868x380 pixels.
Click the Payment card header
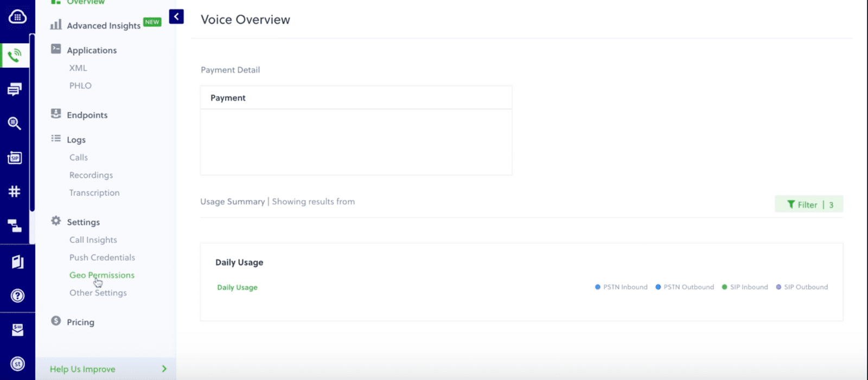coord(356,98)
